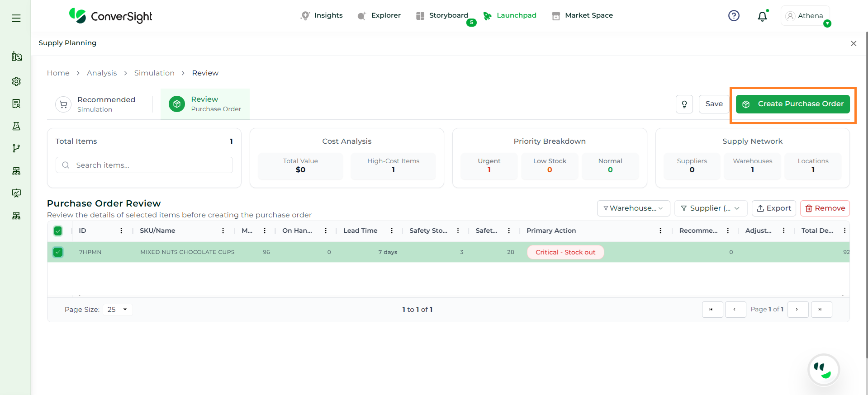Go to the Simulation breadcrumb link
This screenshot has height=395, width=868.
pyautogui.click(x=154, y=73)
